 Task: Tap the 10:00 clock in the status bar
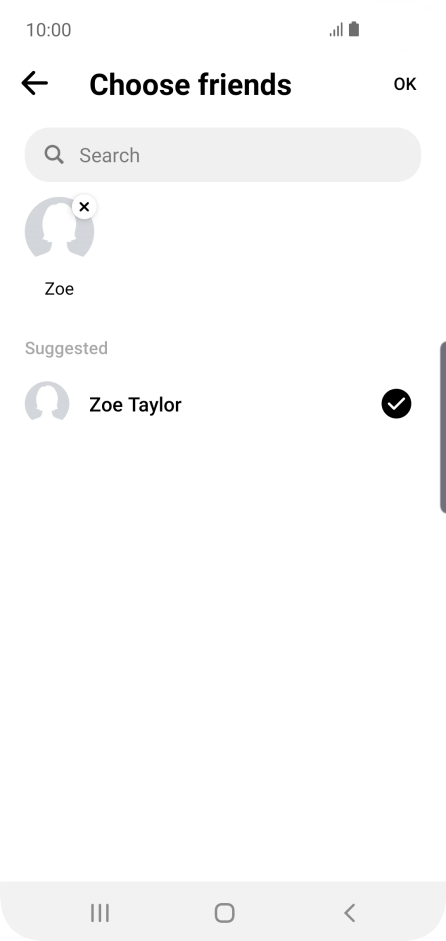point(49,29)
